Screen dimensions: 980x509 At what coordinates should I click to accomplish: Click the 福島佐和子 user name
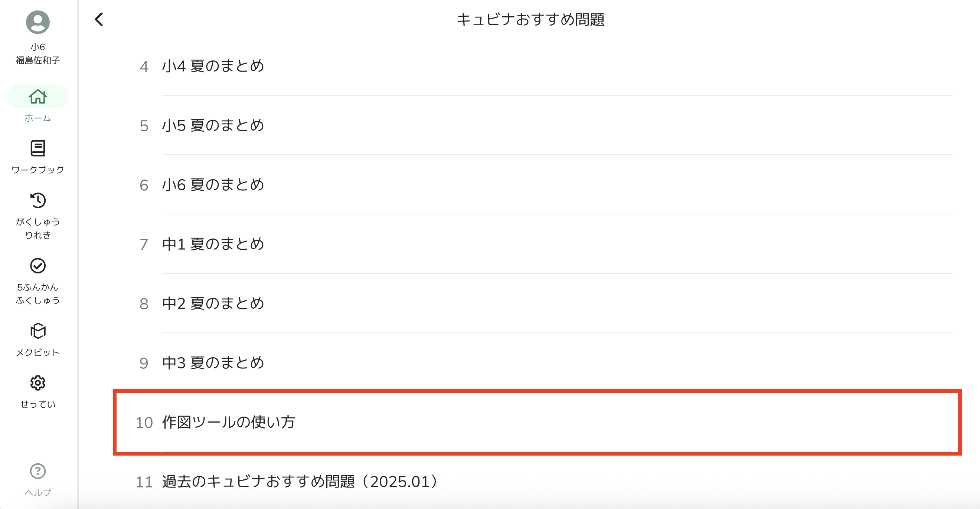(37, 60)
